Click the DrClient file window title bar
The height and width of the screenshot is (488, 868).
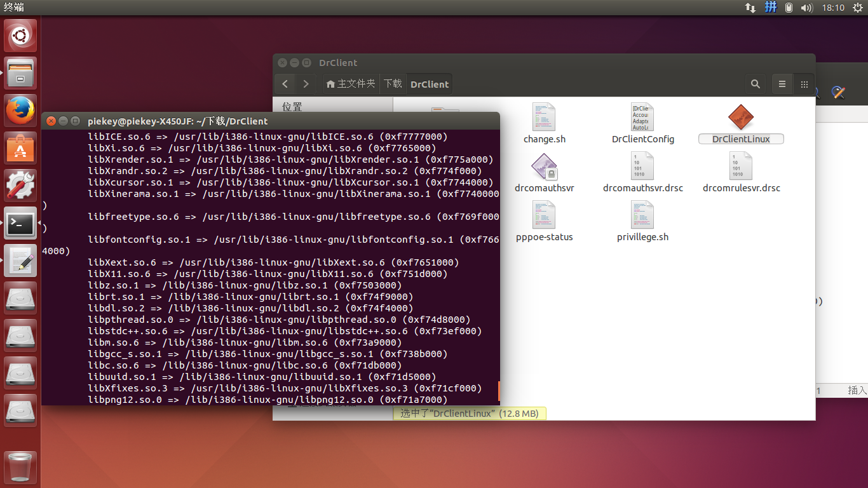click(543, 63)
